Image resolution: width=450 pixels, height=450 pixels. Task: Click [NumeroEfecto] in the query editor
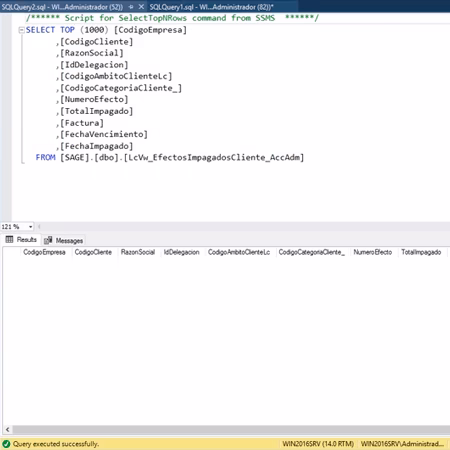click(x=94, y=99)
